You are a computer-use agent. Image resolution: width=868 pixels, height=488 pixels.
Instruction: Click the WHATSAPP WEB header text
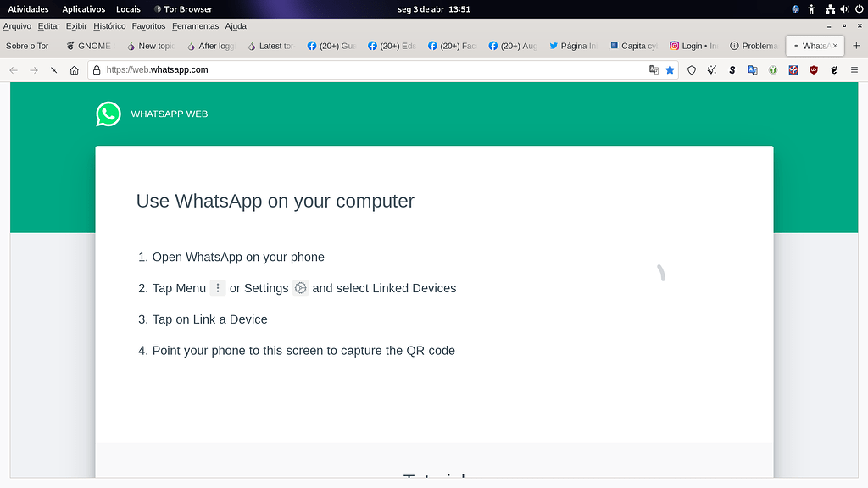point(170,114)
